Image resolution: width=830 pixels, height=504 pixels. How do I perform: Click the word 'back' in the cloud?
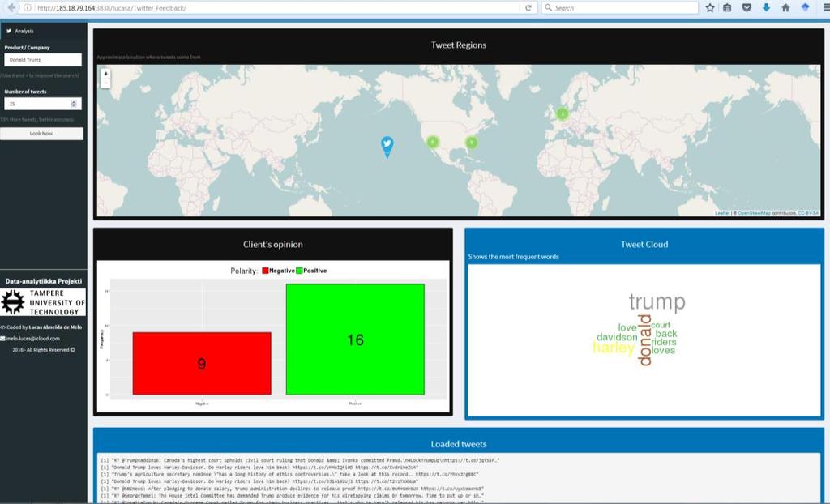pos(666,334)
